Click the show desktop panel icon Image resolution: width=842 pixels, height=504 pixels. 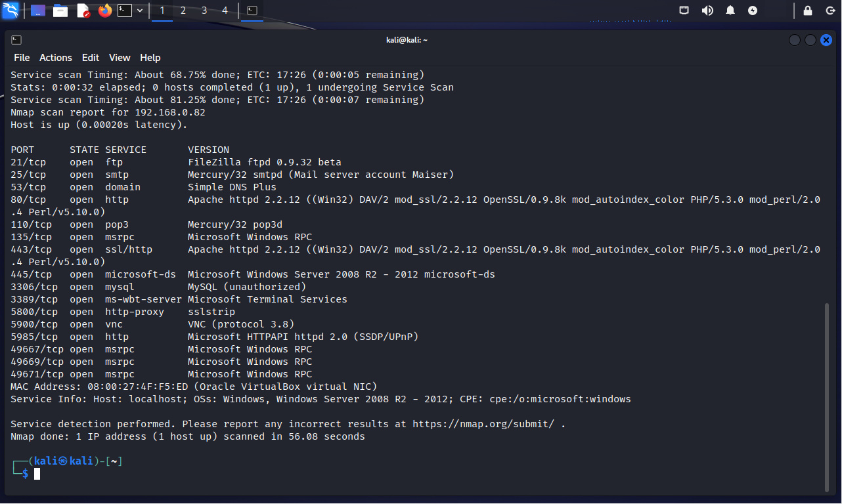click(38, 10)
